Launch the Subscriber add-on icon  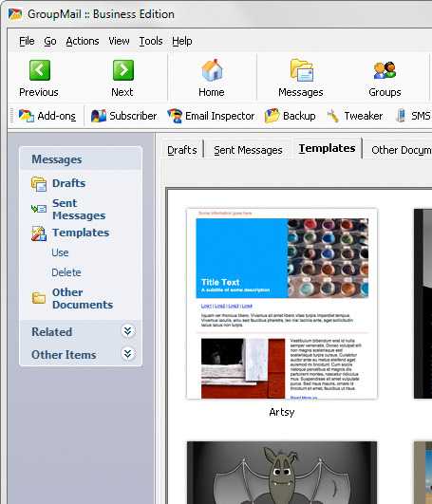pos(99,116)
